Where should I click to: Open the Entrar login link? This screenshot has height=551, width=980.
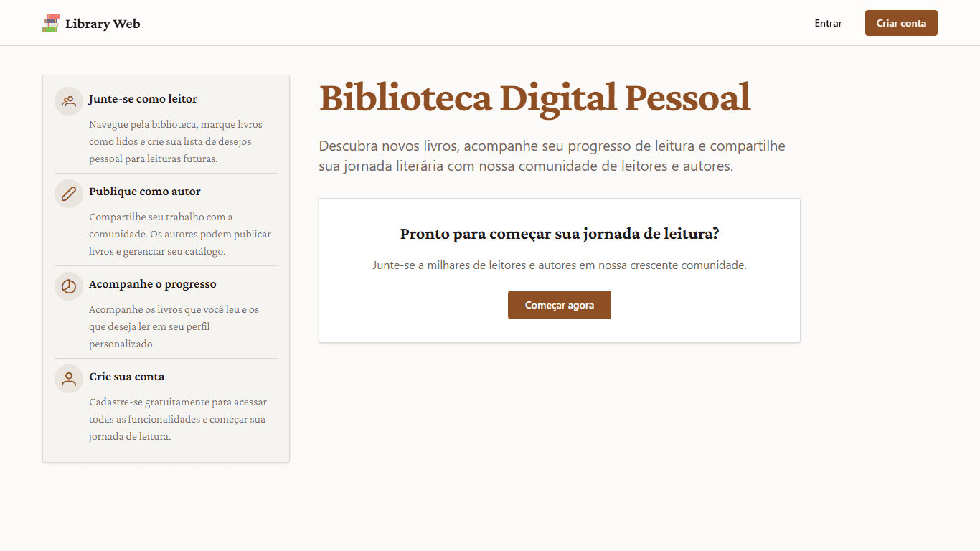[828, 23]
